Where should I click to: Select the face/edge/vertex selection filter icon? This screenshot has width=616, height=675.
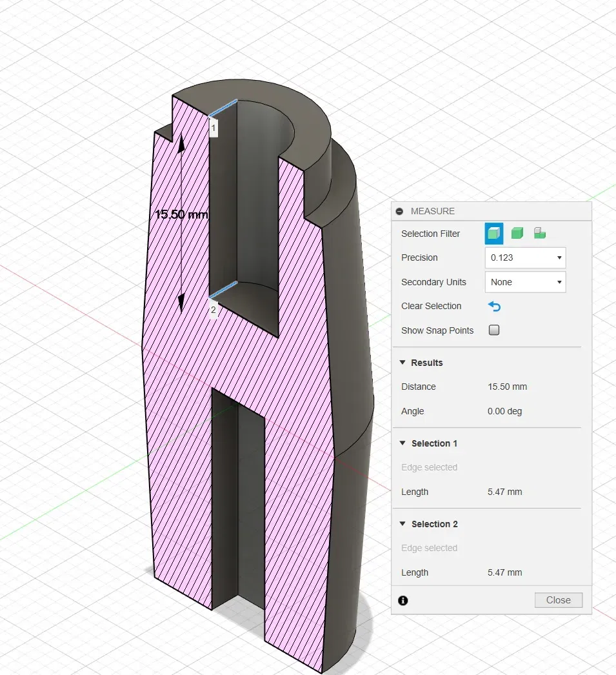pos(494,234)
